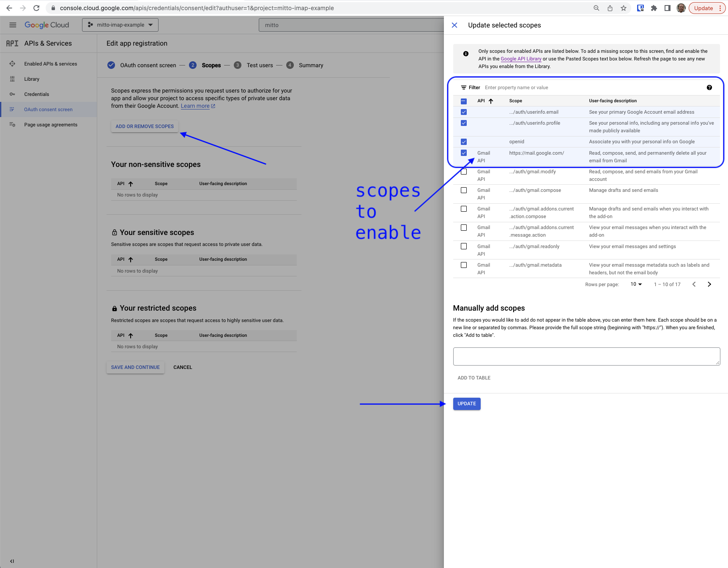Toggle the browser side panel icon
The height and width of the screenshot is (568, 728).
[x=668, y=8]
